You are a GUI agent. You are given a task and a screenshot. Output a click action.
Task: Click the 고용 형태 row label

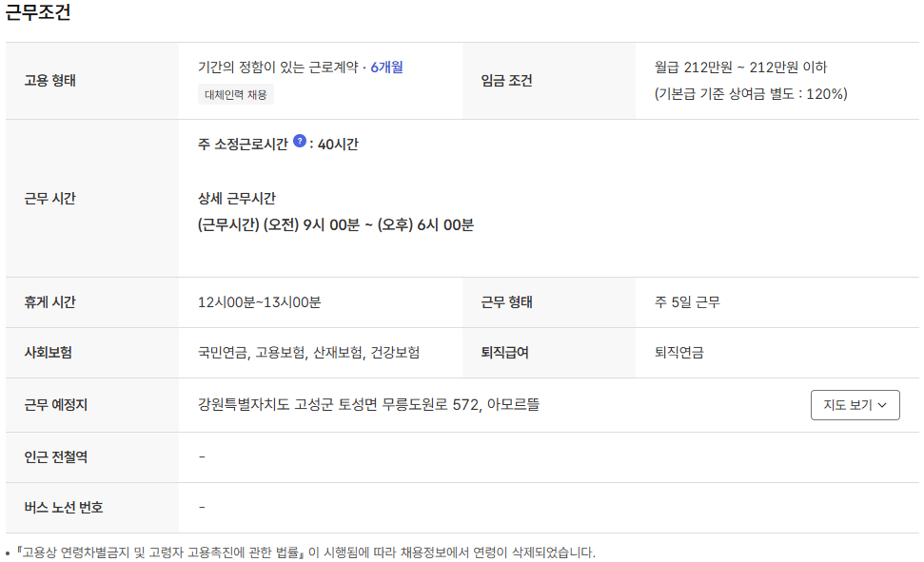click(49, 81)
